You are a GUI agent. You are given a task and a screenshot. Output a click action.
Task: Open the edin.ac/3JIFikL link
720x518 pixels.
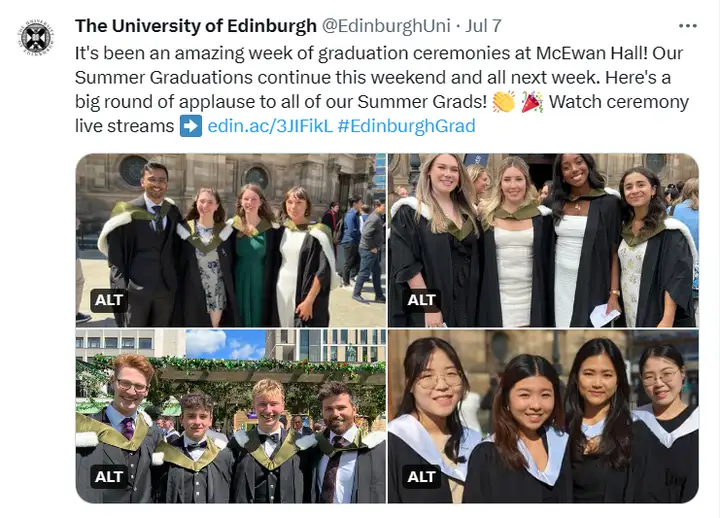(270, 126)
